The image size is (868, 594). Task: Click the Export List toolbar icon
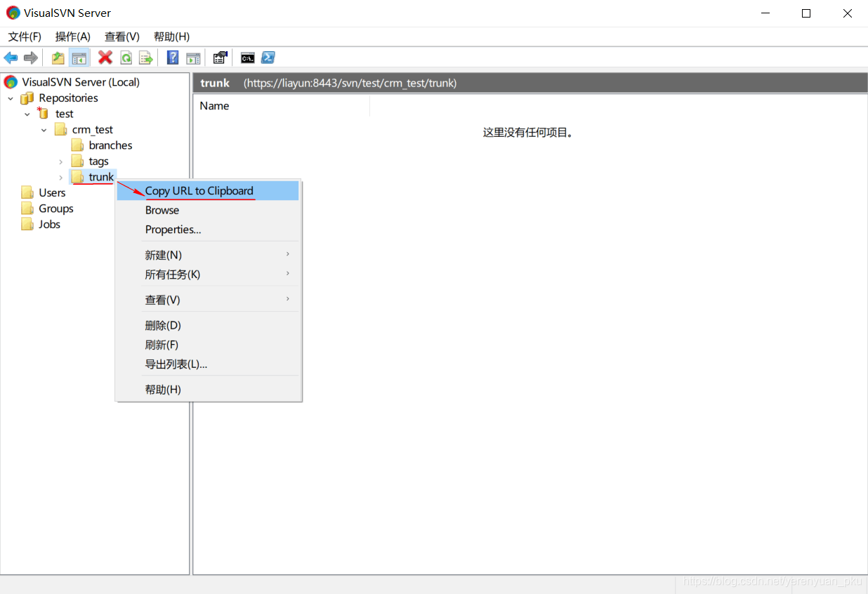pyautogui.click(x=146, y=58)
